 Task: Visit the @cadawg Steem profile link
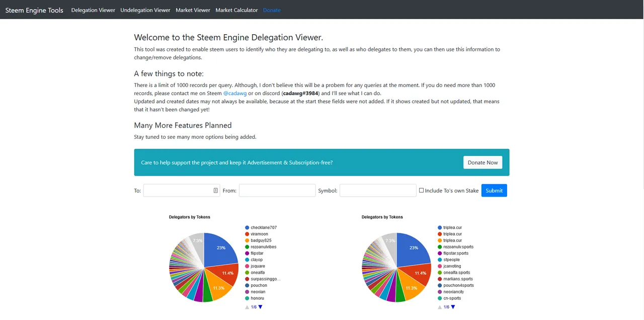[x=234, y=93]
